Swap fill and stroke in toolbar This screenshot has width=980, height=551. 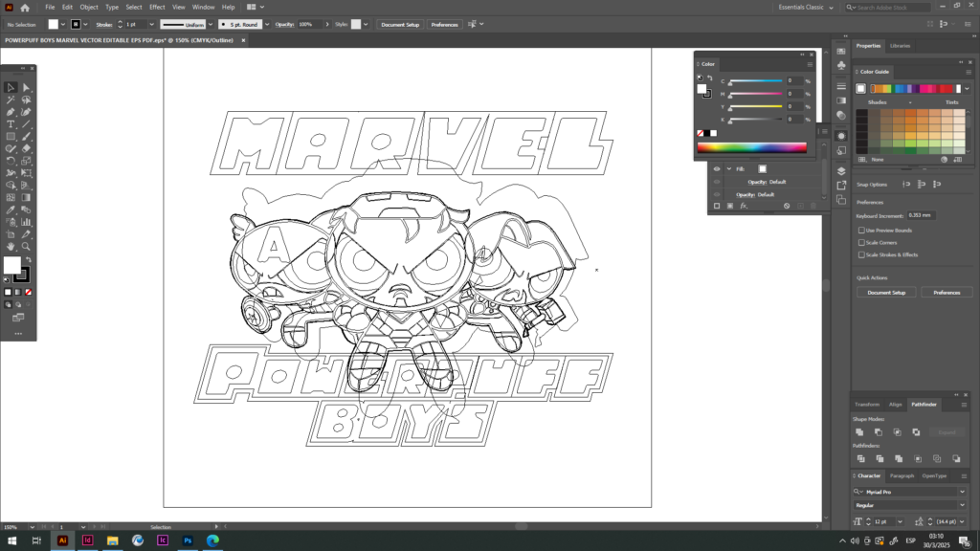click(x=29, y=259)
